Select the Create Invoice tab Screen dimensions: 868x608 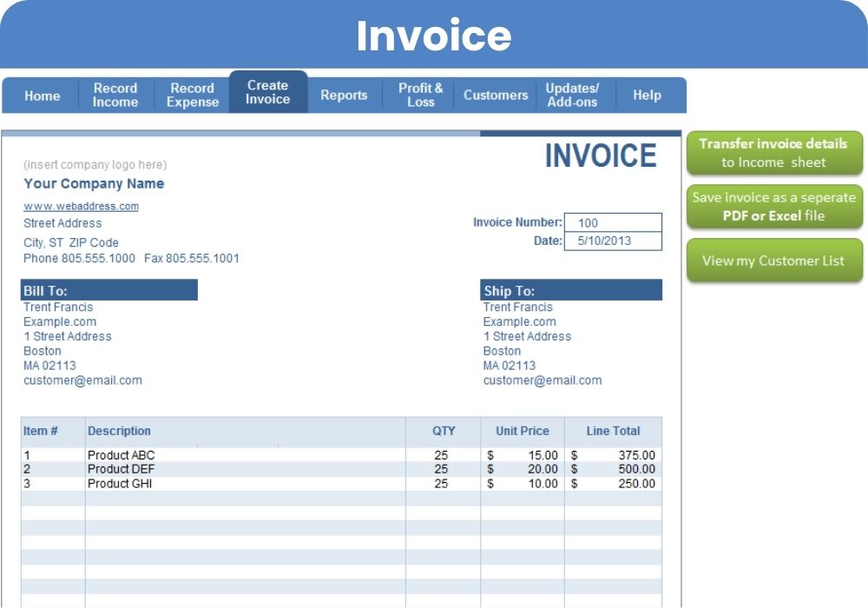pyautogui.click(x=267, y=92)
